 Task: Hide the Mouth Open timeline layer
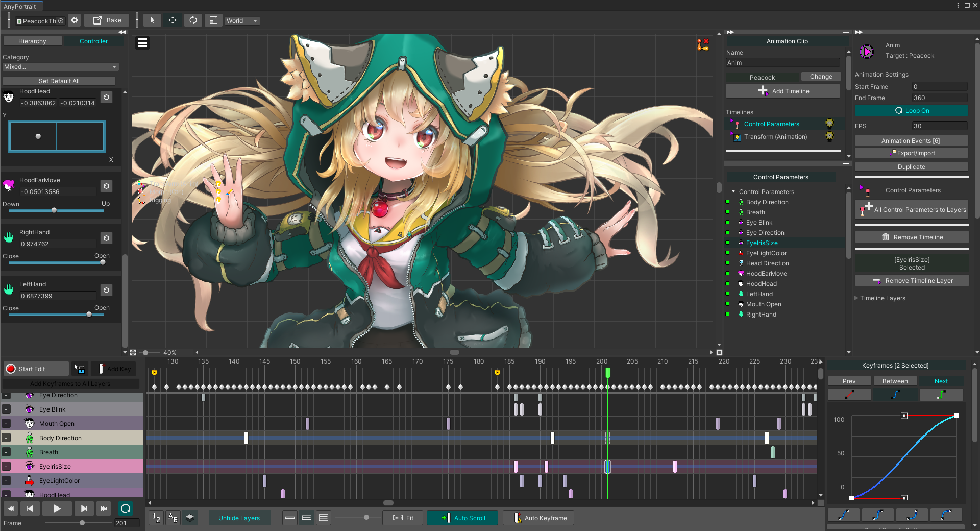tap(6, 423)
